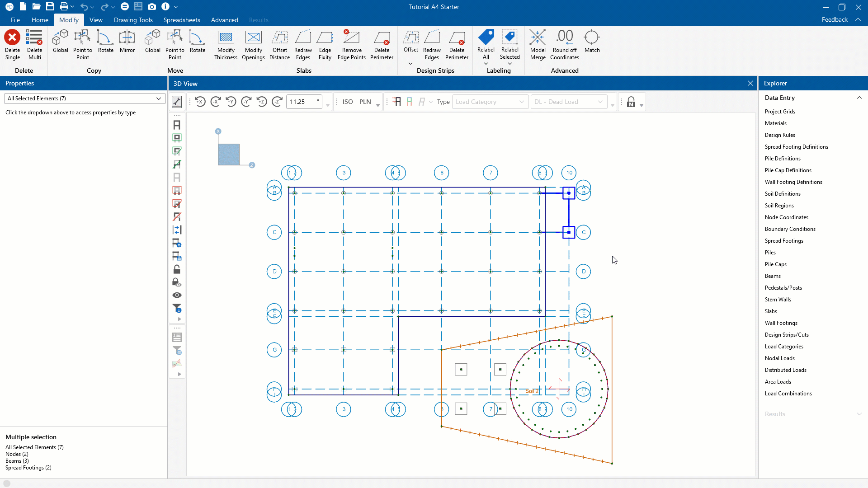Click the Delete Single tool
868x488 pixels.
(12, 44)
